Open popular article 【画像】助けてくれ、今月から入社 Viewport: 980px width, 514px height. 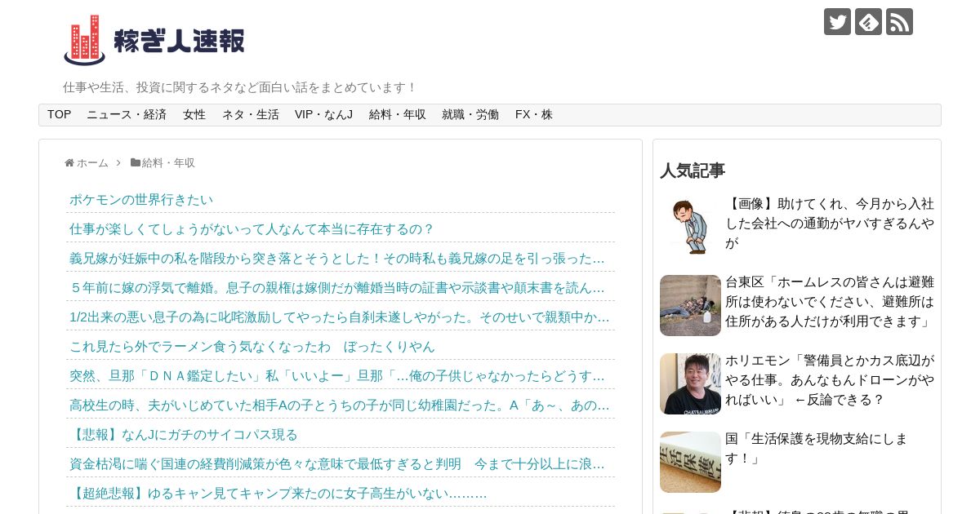point(830,224)
